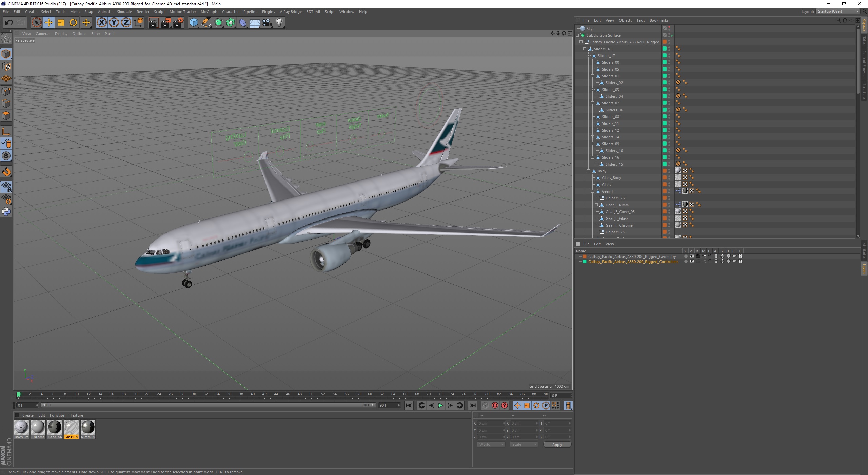Open the spline Pen tool
This screenshot has width=868, height=475.
pos(206,23)
